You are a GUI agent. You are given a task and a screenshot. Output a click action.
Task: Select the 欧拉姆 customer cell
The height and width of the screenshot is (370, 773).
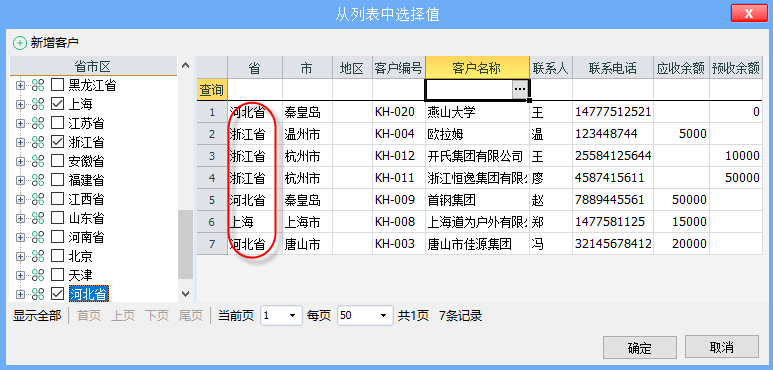pos(477,134)
